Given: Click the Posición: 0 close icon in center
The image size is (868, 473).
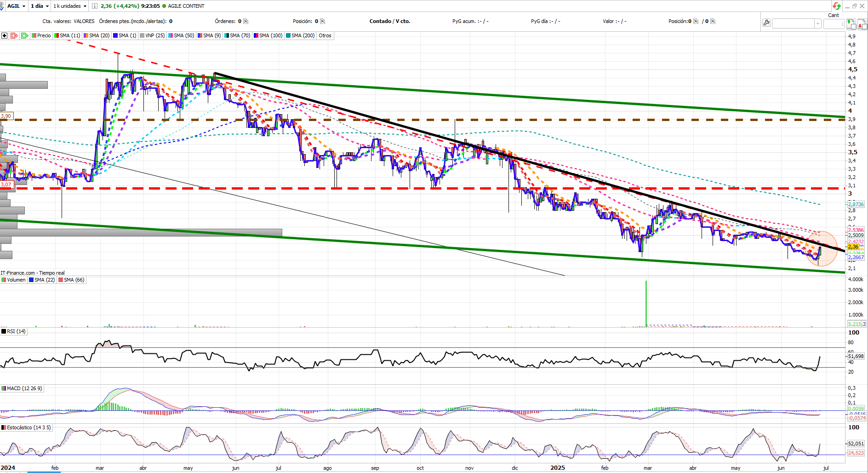Looking at the screenshot, I should coord(322,21).
